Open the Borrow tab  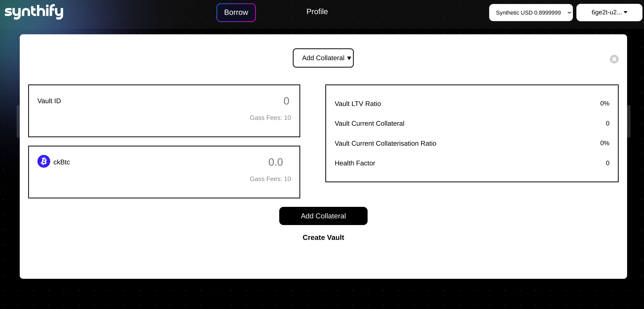coord(236,13)
